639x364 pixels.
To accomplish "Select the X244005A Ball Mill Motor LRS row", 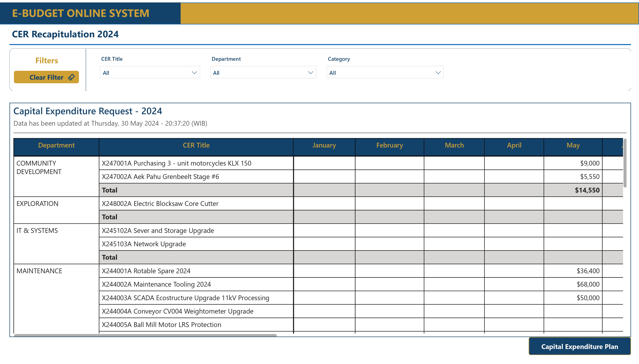I will (x=162, y=324).
